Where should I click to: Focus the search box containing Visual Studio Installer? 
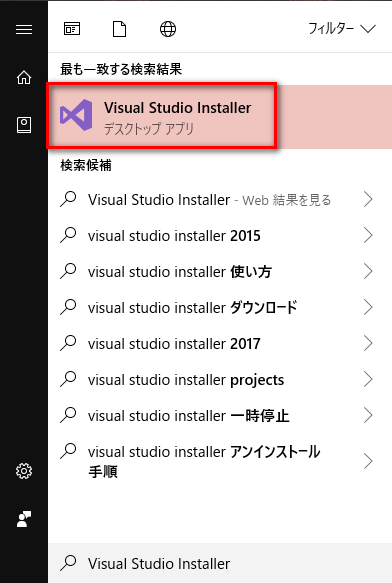[220, 563]
